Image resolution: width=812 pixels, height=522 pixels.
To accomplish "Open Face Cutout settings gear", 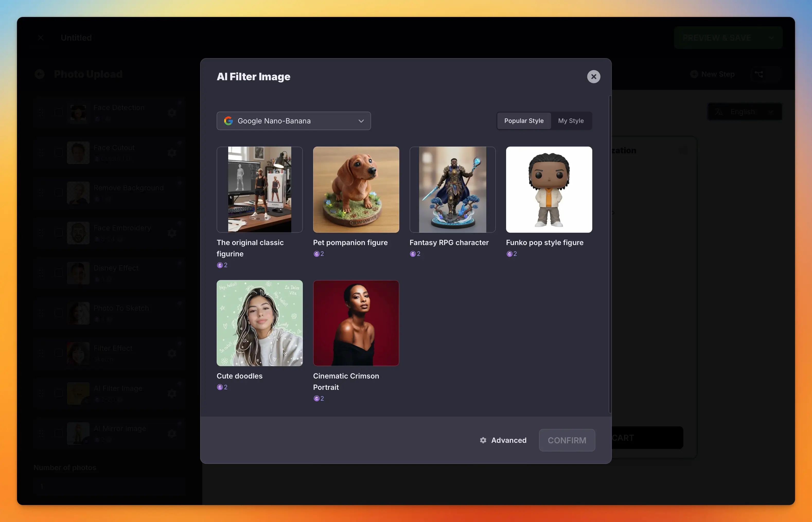I will point(172,152).
